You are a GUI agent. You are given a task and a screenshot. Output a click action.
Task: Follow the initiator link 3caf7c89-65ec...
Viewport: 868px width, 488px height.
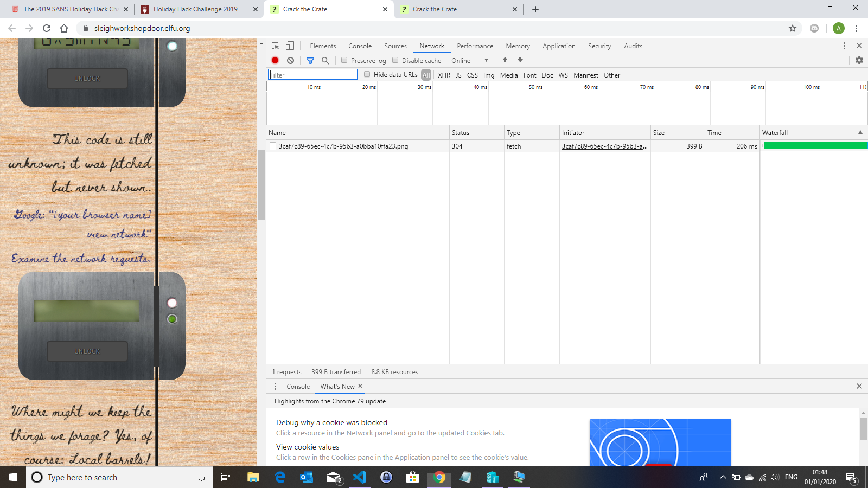tap(605, 146)
